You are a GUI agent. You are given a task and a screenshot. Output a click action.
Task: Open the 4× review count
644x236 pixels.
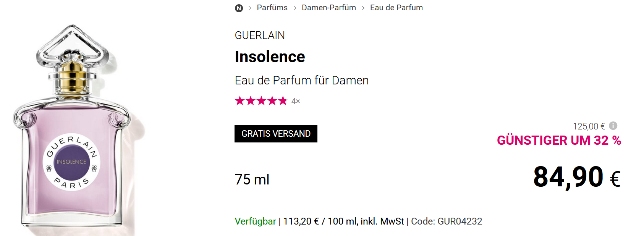tap(296, 101)
